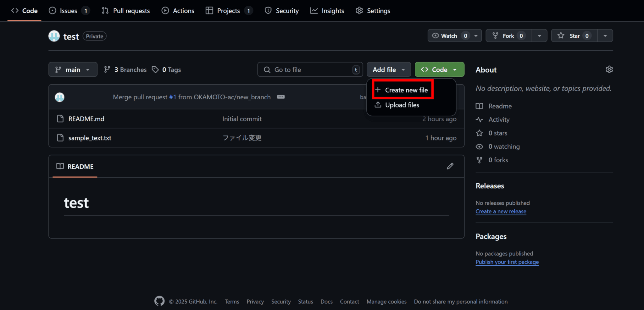Click the repository owner avatar

[x=54, y=36]
